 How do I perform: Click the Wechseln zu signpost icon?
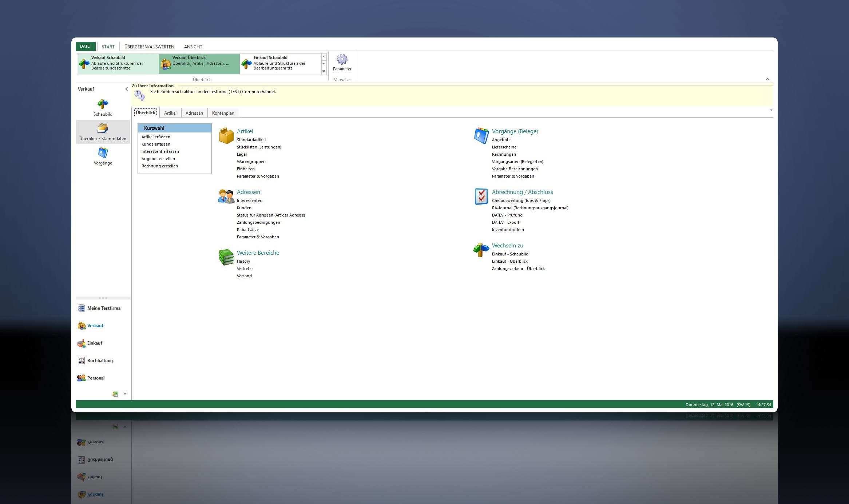point(481,250)
